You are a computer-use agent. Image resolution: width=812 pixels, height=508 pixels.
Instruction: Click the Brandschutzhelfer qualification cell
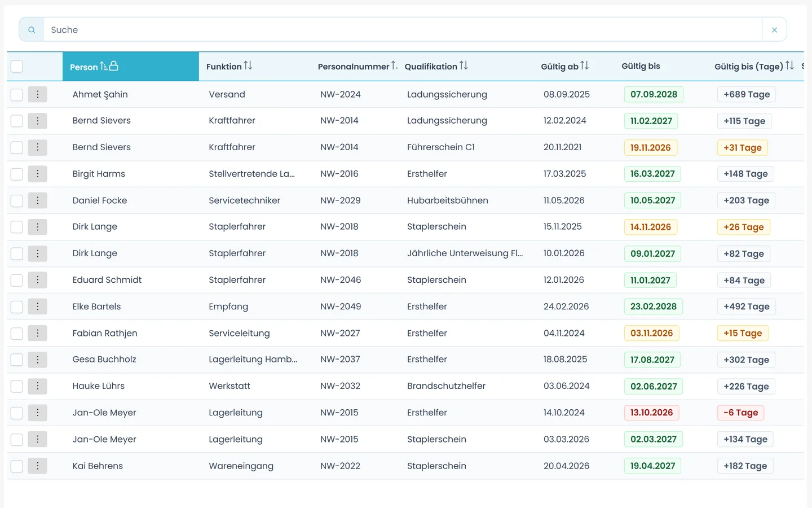point(446,386)
